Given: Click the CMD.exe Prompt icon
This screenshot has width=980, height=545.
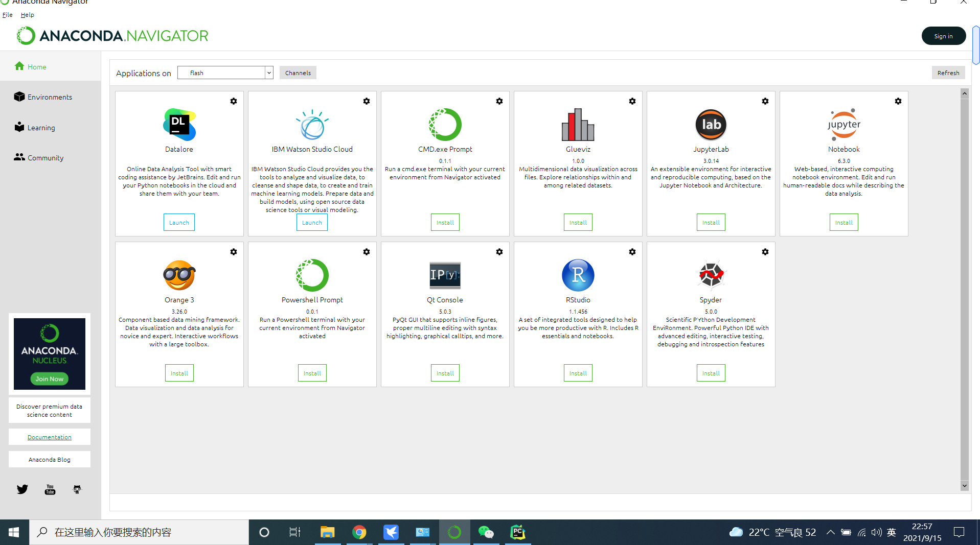Looking at the screenshot, I should [x=445, y=124].
